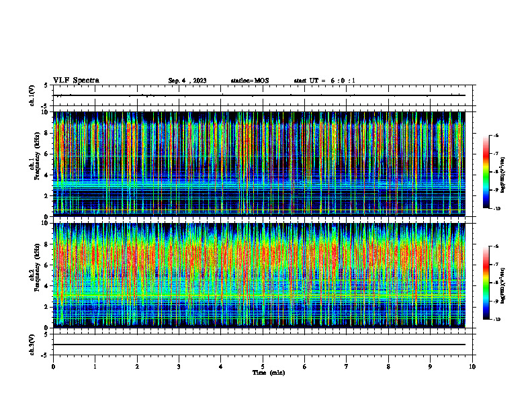
Task: Click the ch.1 colorbar "log(PSD)(V²/Hz)" label
Action: [x=503, y=175]
